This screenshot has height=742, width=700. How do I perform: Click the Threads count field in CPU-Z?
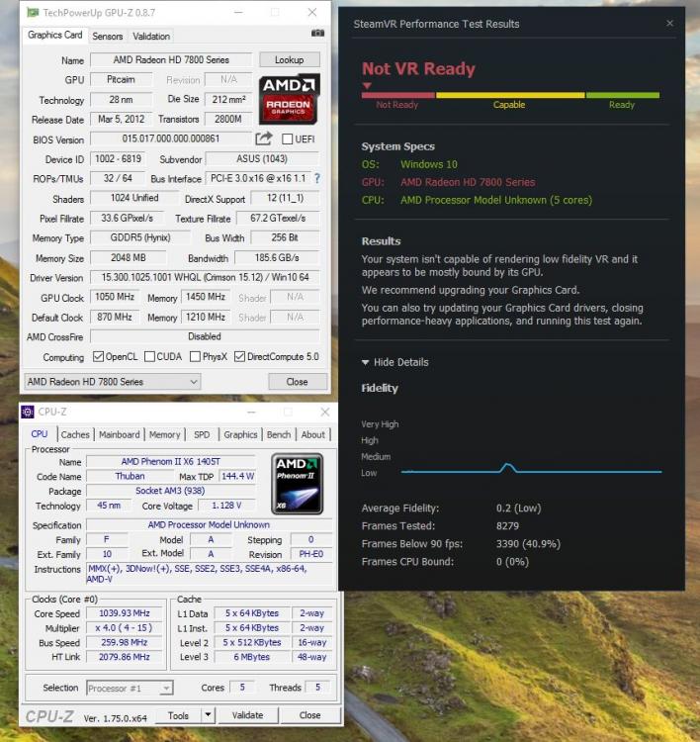pos(317,688)
